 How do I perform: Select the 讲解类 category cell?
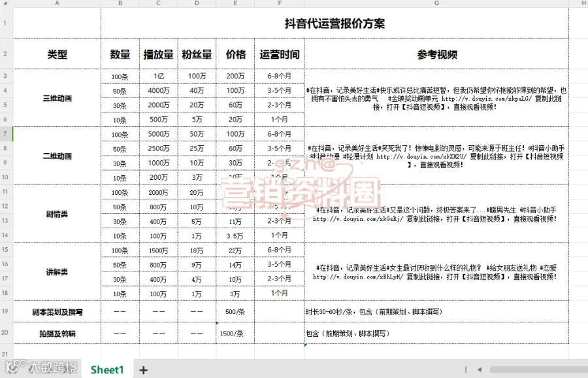pos(57,271)
